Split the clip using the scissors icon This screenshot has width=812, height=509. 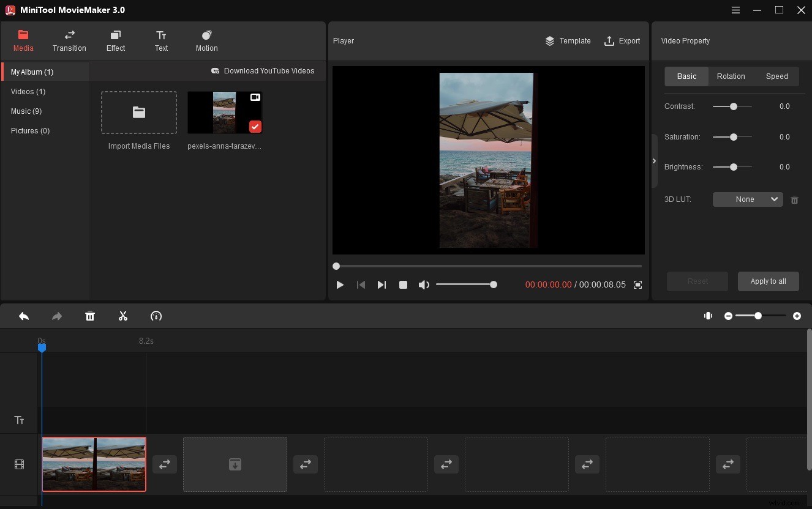123,316
